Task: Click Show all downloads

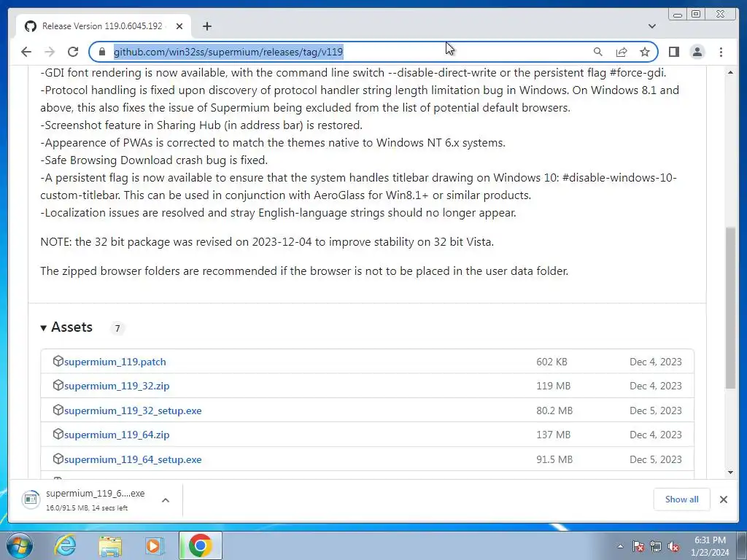Action: tap(682, 499)
